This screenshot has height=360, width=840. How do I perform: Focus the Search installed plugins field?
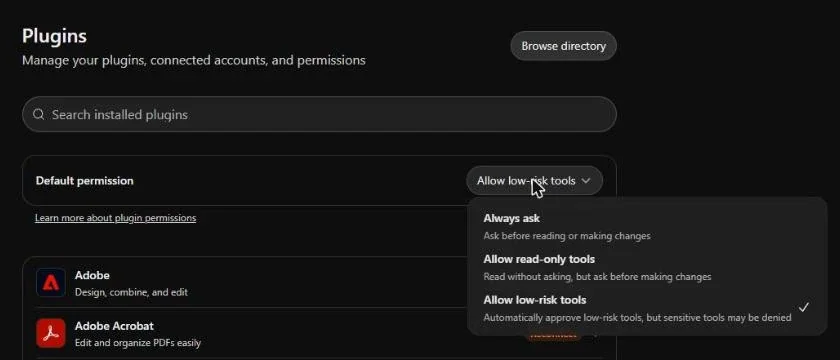(319, 114)
